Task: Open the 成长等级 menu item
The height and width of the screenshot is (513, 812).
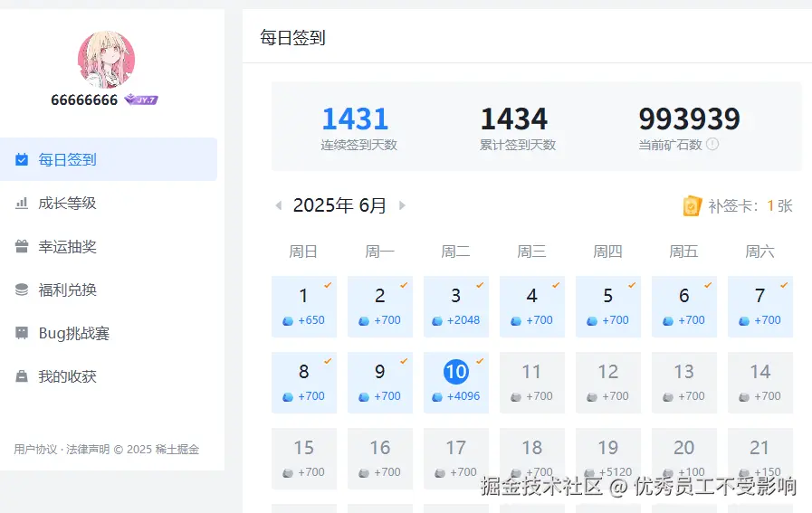Action: [x=67, y=204]
